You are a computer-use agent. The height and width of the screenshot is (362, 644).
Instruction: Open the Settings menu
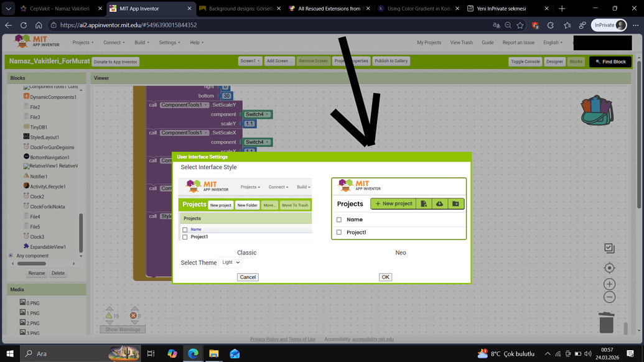pos(169,42)
